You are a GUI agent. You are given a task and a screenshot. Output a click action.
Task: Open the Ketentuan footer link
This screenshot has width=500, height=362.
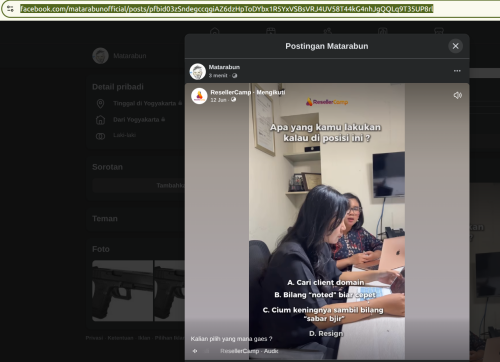coord(120,338)
